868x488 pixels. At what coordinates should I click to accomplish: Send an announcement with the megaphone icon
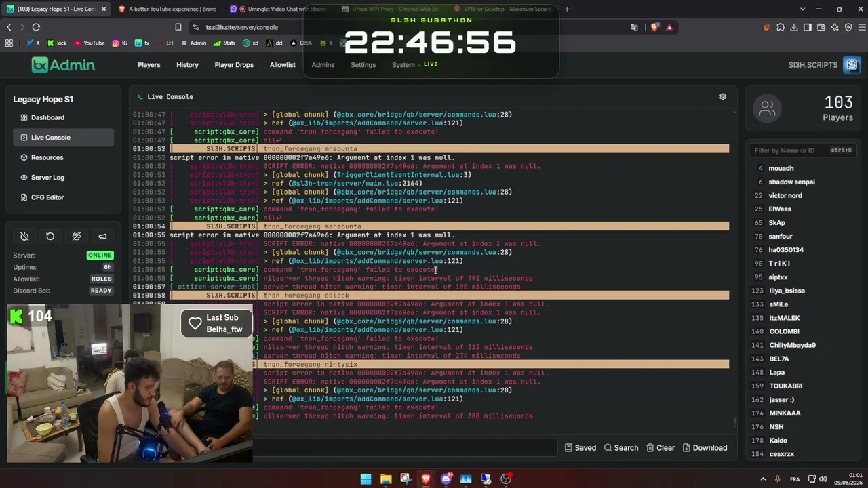102,237
